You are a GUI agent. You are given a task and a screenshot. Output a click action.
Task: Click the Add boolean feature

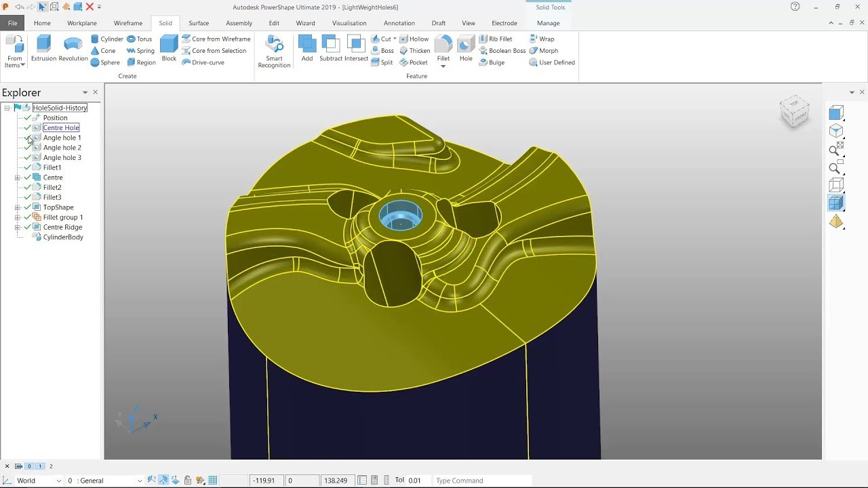(x=307, y=49)
